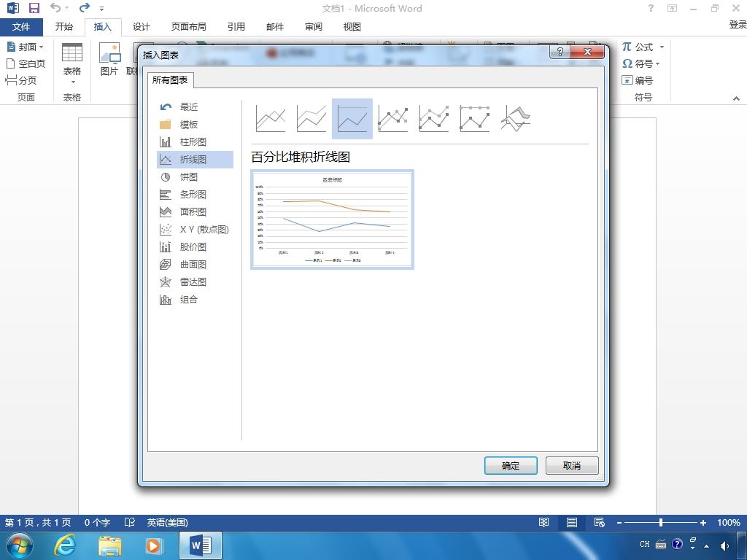Choose the 曲面图 surface chart category

195,264
